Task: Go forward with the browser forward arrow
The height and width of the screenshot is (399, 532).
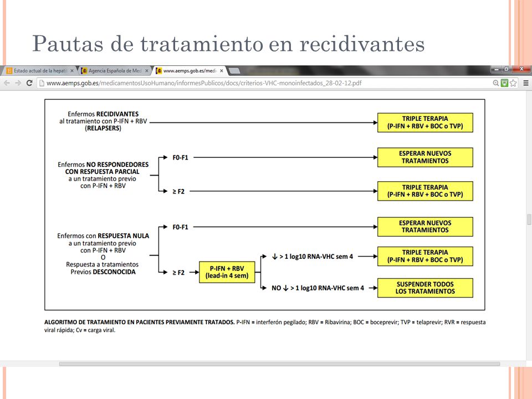Action: (18, 83)
